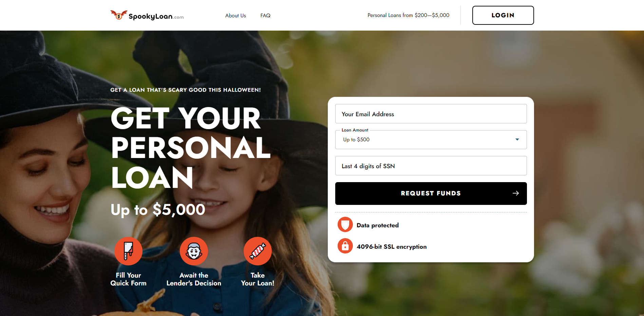Submit the REQUEST FUNDS button
644x316 pixels.
pyautogui.click(x=431, y=193)
